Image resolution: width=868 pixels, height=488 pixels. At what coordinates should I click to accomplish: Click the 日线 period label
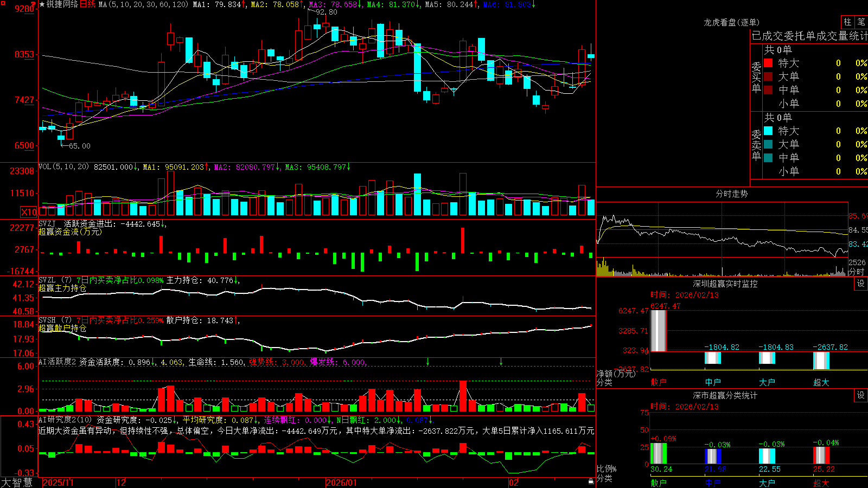click(x=87, y=4)
